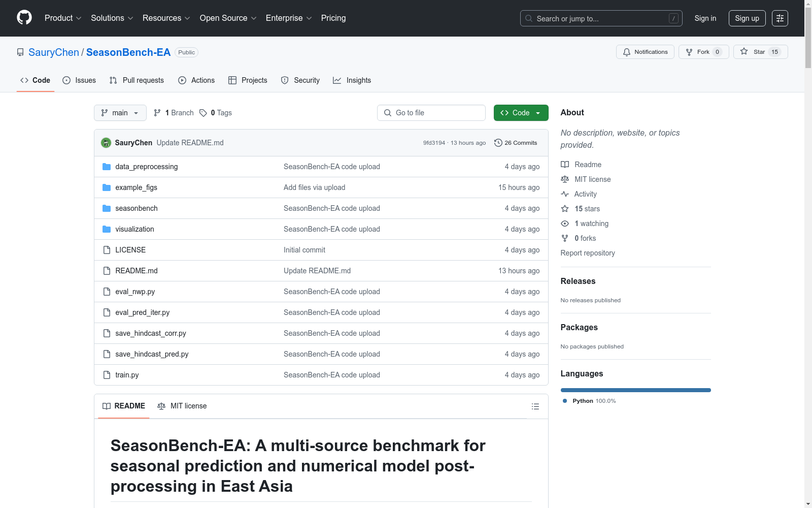812x508 pixels.
Task: Click the Go to file search field
Action: coord(431,113)
